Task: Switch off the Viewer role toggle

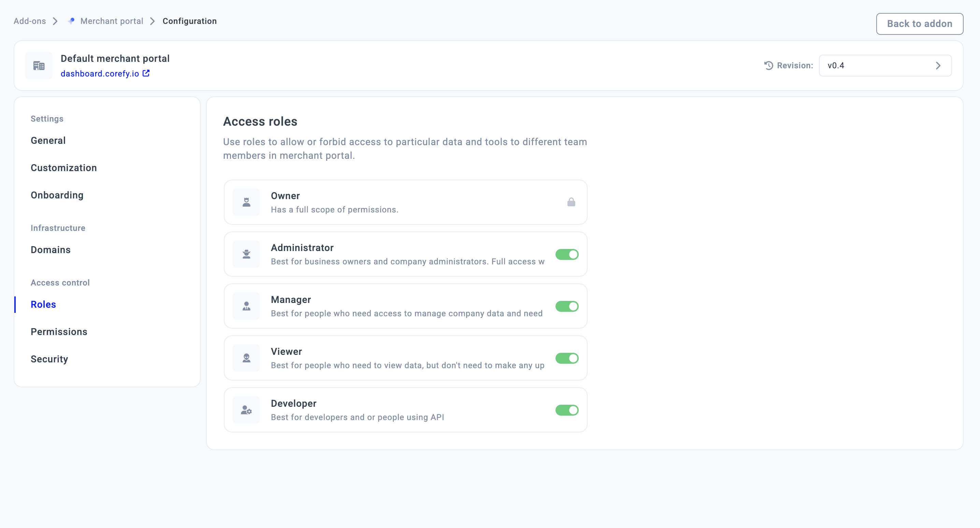Action: pos(566,358)
